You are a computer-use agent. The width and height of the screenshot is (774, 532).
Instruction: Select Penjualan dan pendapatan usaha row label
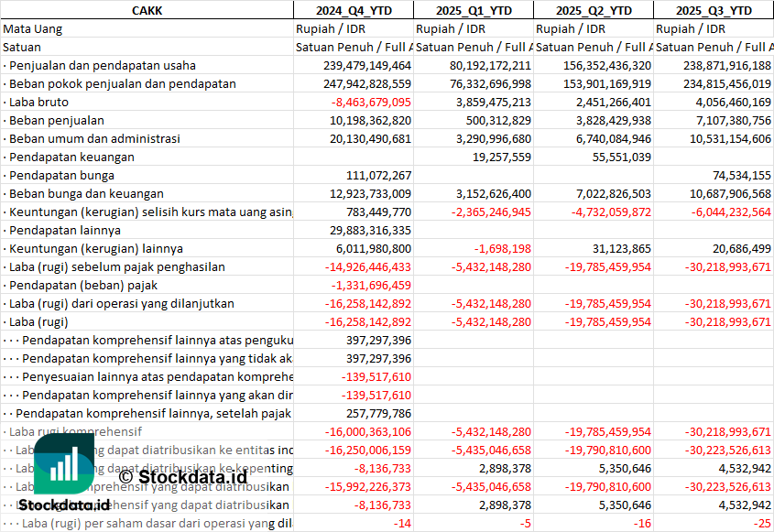103,66
